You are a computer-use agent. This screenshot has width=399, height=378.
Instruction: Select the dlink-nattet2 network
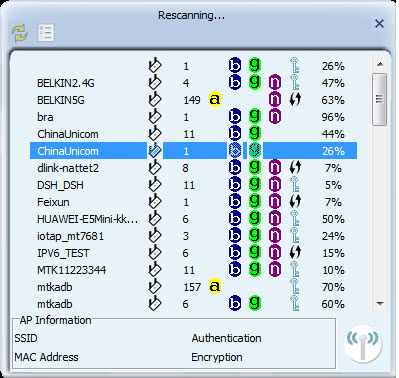click(193, 168)
